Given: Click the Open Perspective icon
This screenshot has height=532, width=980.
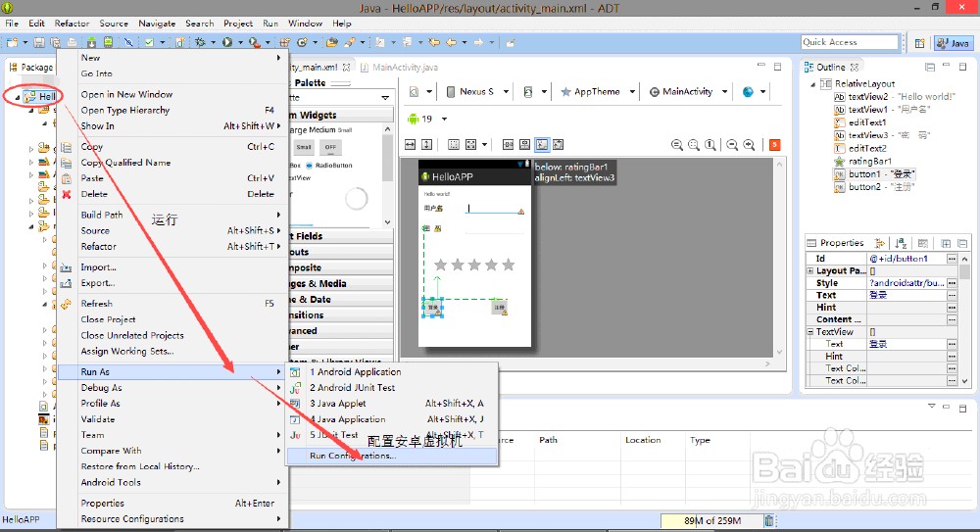Looking at the screenshot, I should [x=919, y=43].
